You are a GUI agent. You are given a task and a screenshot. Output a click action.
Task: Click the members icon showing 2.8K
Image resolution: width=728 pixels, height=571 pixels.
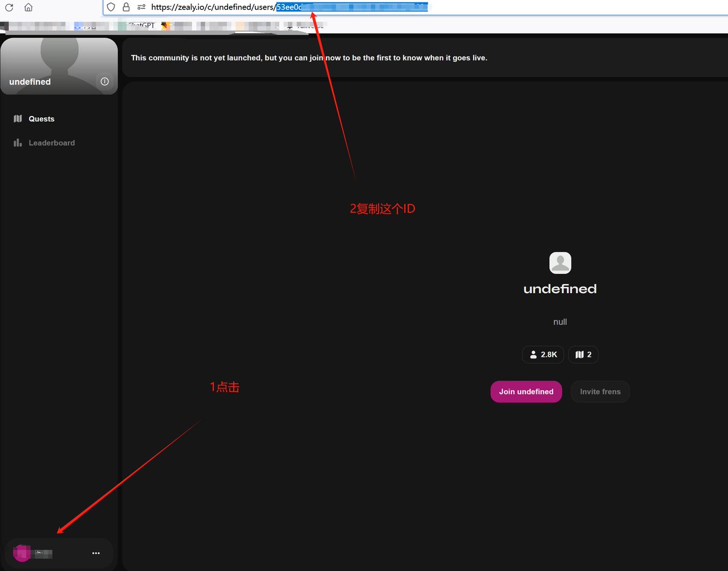pyautogui.click(x=542, y=354)
